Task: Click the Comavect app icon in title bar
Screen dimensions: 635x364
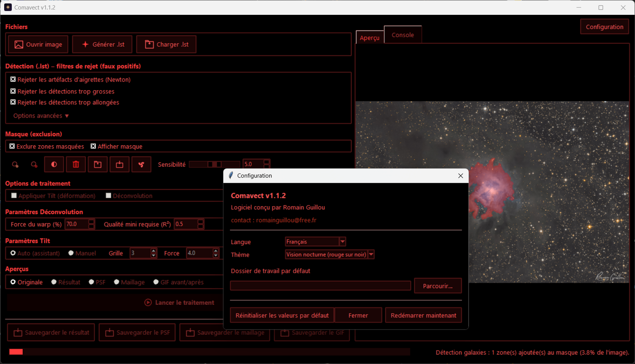Action: pyautogui.click(x=8, y=8)
